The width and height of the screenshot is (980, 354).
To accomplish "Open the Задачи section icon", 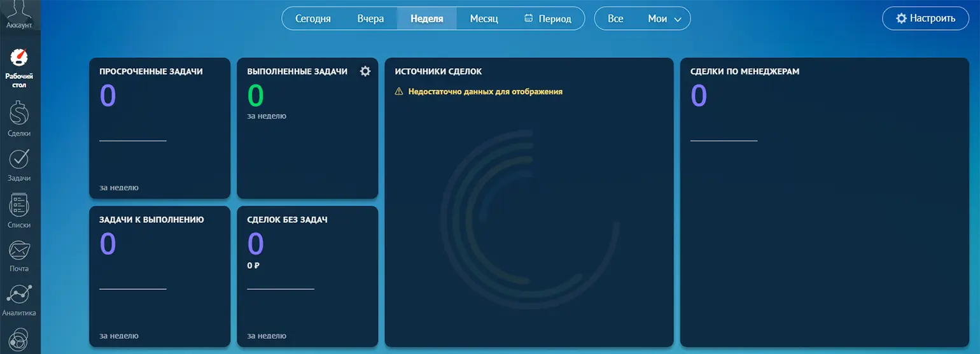I will 20,159.
